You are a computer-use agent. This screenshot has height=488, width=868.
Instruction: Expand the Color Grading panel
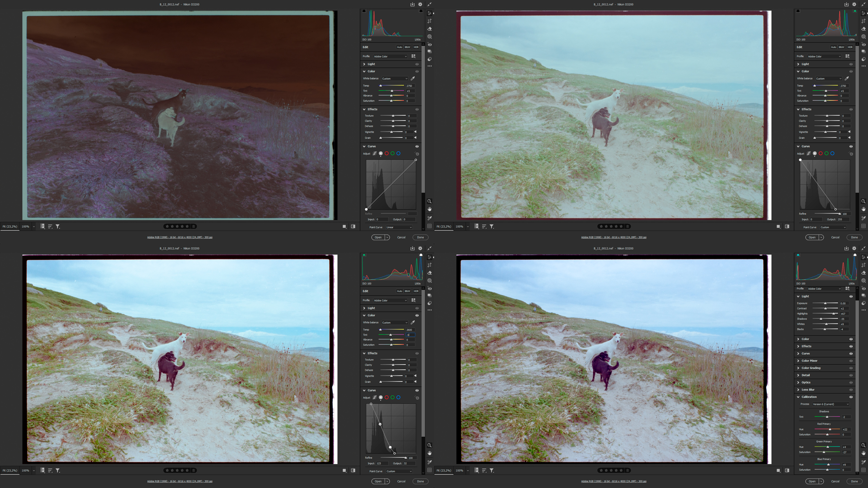point(811,368)
